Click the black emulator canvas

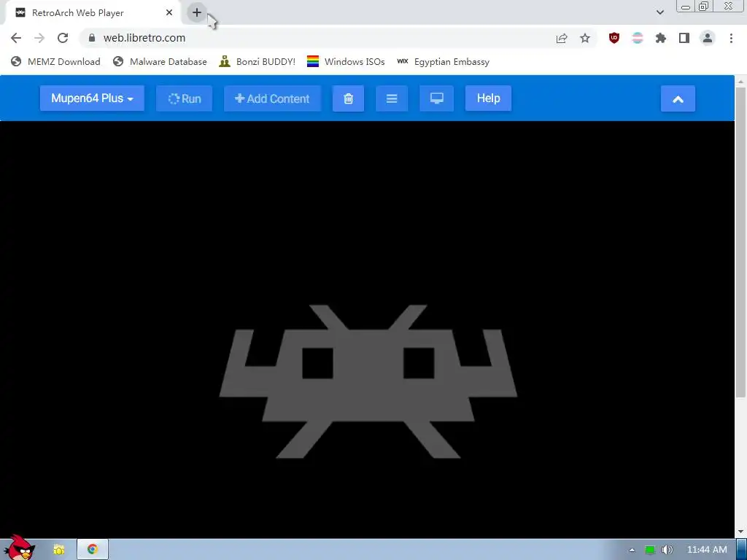point(368,330)
